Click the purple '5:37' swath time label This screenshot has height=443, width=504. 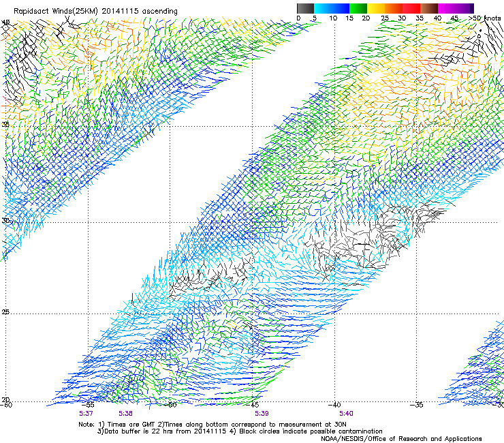[86, 414]
